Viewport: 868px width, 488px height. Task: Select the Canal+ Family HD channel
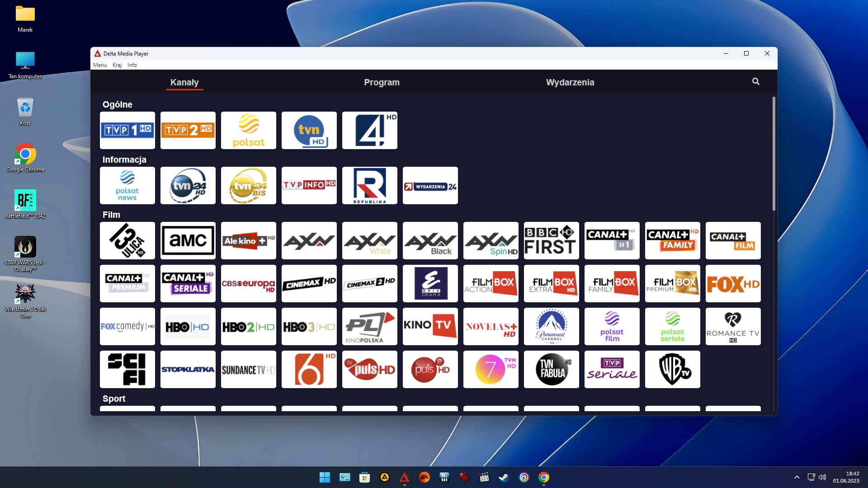(673, 240)
